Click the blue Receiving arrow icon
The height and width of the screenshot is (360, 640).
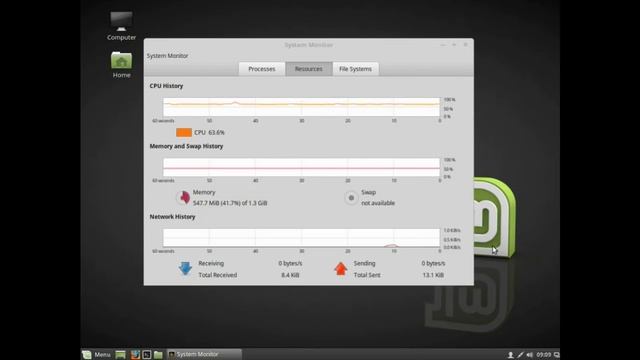click(x=185, y=269)
